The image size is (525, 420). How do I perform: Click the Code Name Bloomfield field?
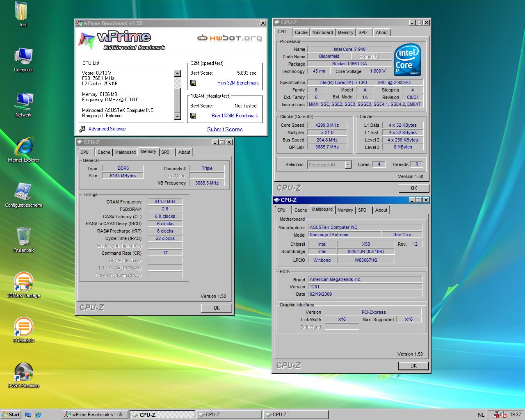pyautogui.click(x=329, y=56)
